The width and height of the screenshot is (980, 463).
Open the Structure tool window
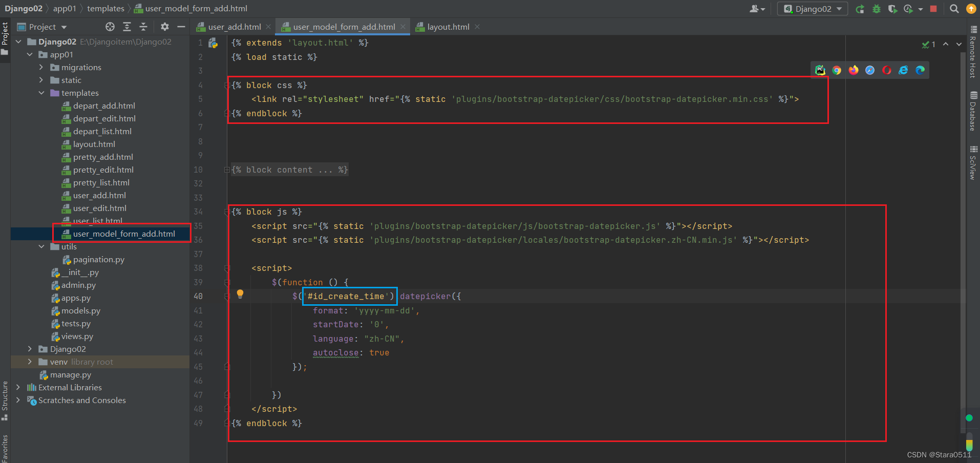coord(5,401)
